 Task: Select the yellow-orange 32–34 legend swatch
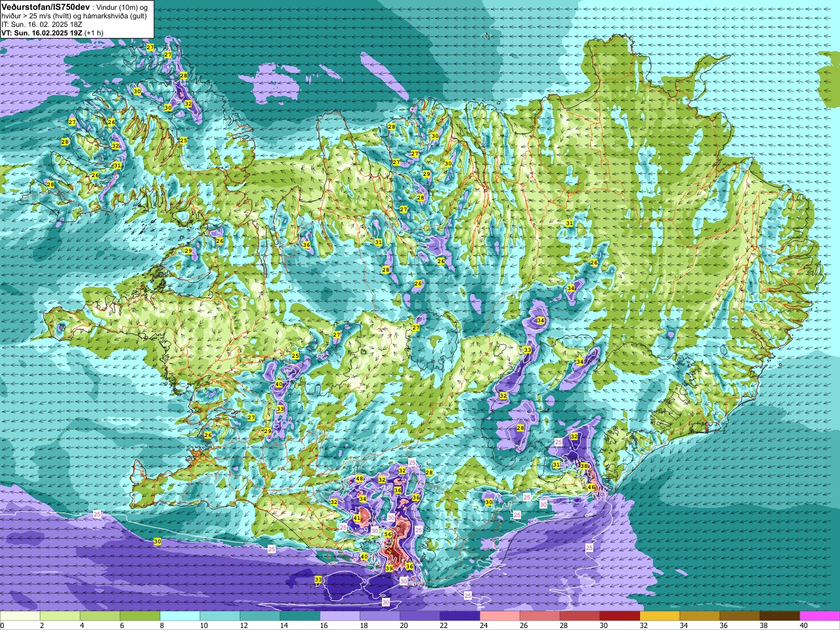point(660,616)
